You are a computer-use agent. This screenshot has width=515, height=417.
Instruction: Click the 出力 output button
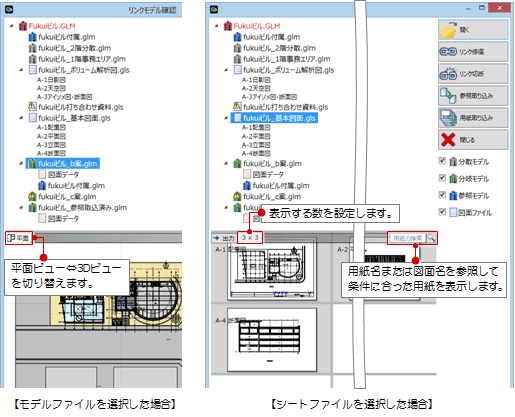pyautogui.click(x=224, y=238)
